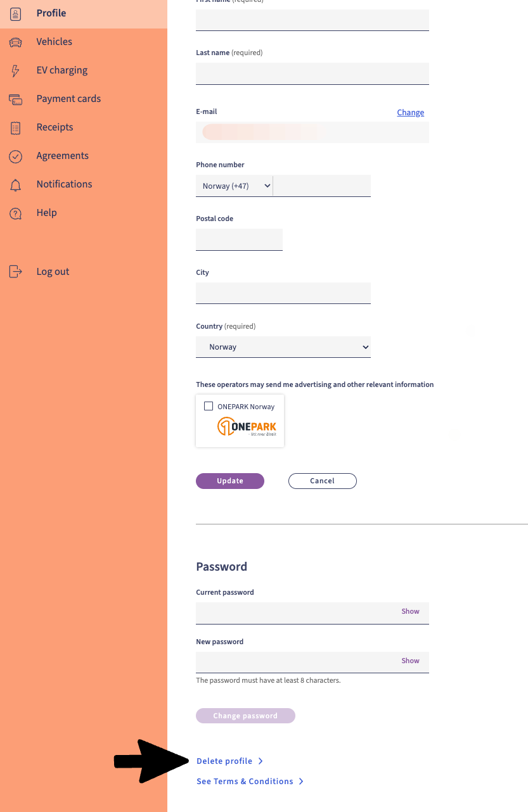The width and height of the screenshot is (528, 812).
Task: Open the phone country code dropdown
Action: 234,186
